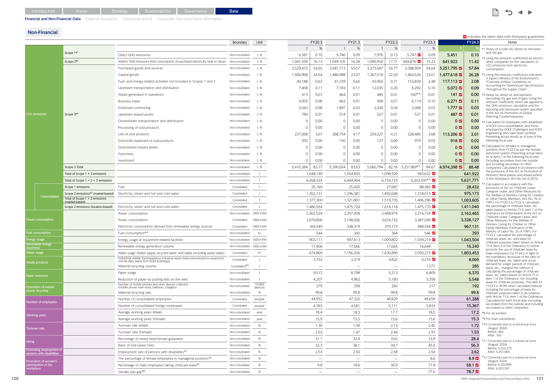The width and height of the screenshot is (555, 392).
Task: Click the return/undo arrow icon
Action: pyautogui.click(x=508, y=12)
